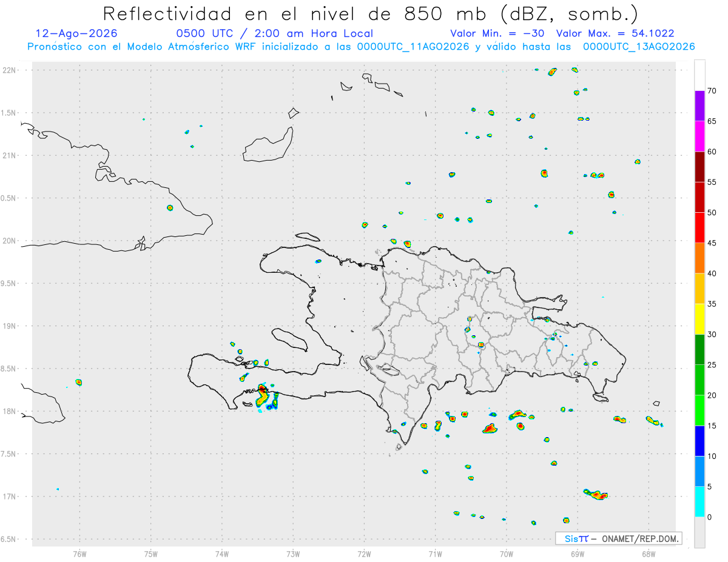Click the 'Valor Min. = -30' text
This screenshot has width=728, height=562.
(x=497, y=33)
